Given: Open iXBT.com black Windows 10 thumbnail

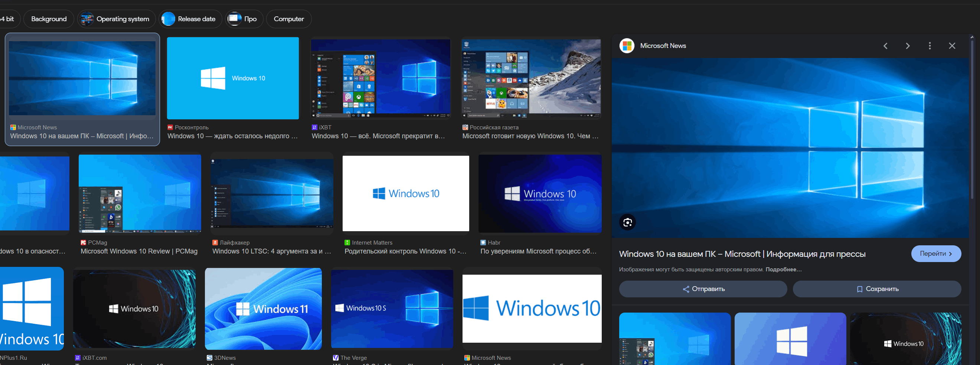Looking at the screenshot, I should (x=134, y=309).
